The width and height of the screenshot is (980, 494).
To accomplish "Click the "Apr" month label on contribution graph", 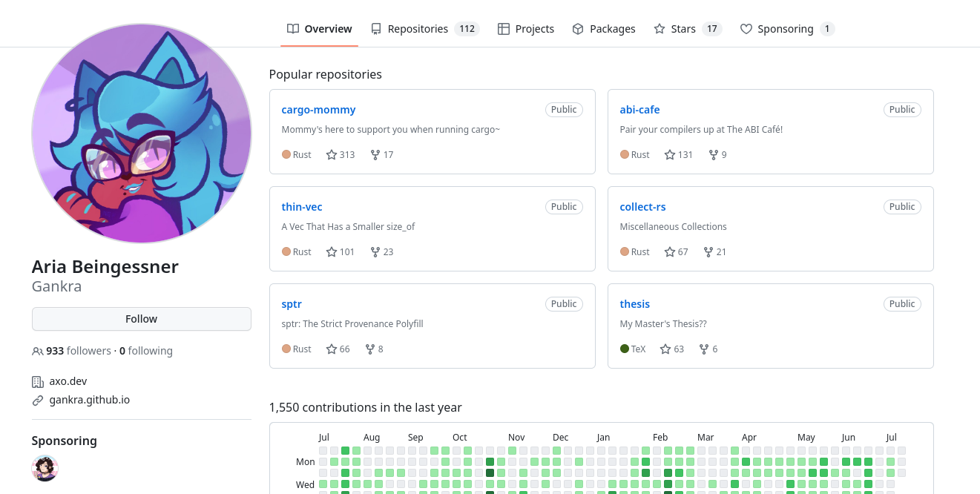I will 749,438.
